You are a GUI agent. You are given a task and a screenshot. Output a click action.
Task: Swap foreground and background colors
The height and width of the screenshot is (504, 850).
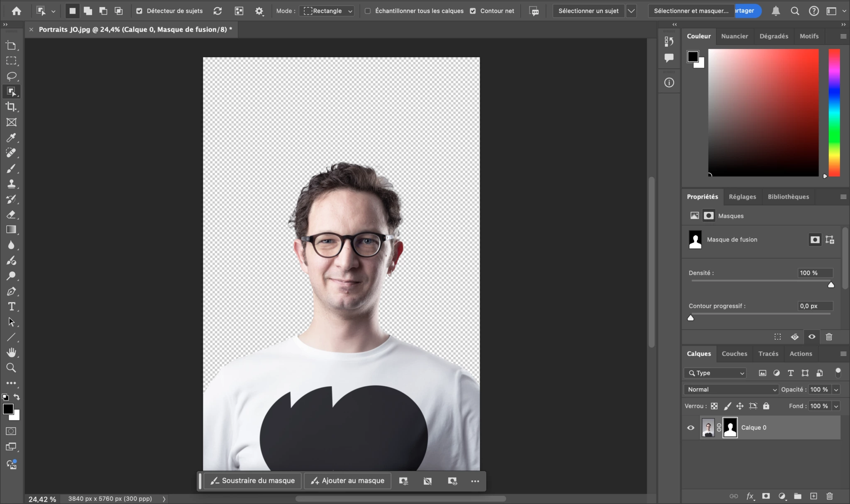click(17, 397)
